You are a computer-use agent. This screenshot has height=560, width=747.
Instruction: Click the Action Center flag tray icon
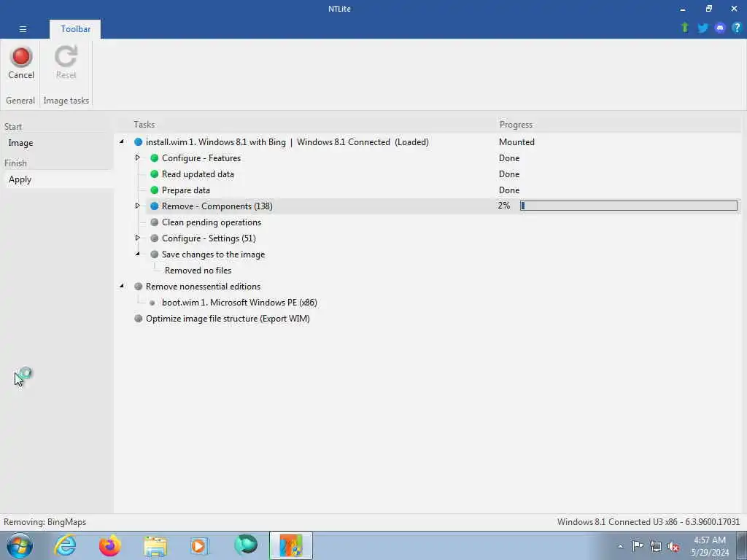638,545
